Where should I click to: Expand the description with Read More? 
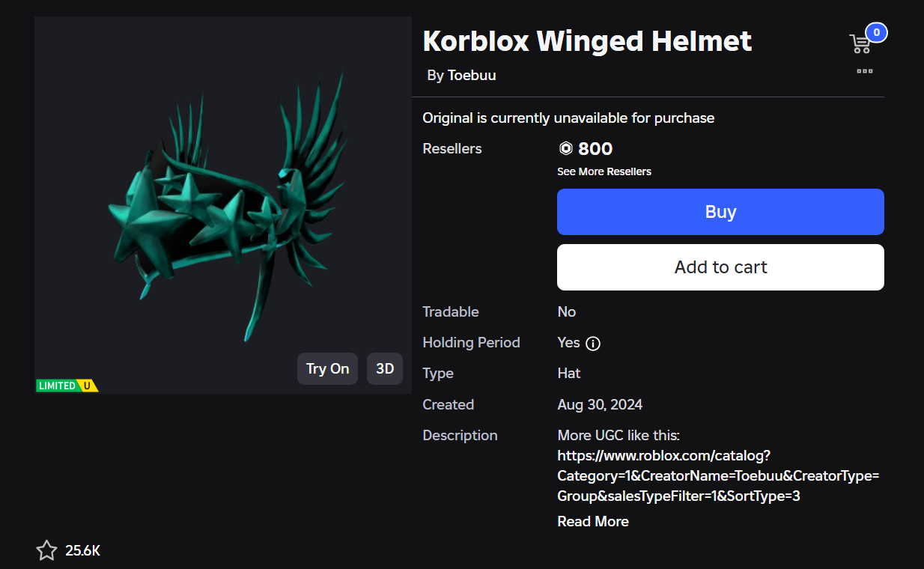click(592, 521)
